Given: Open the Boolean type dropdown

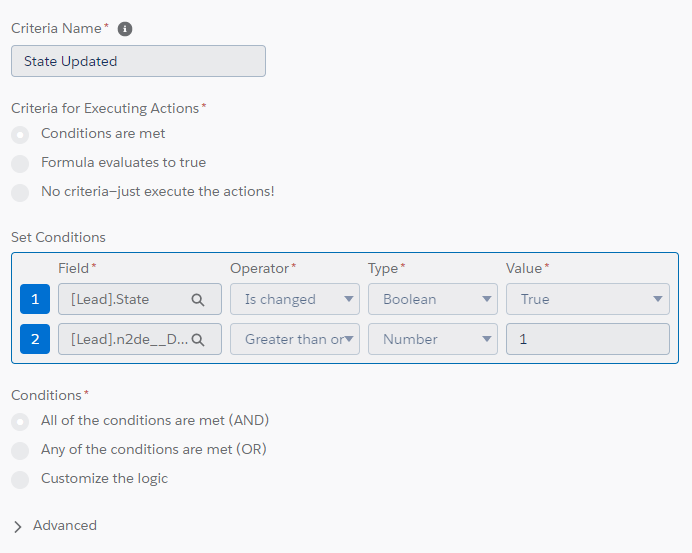Looking at the screenshot, I should (433, 299).
